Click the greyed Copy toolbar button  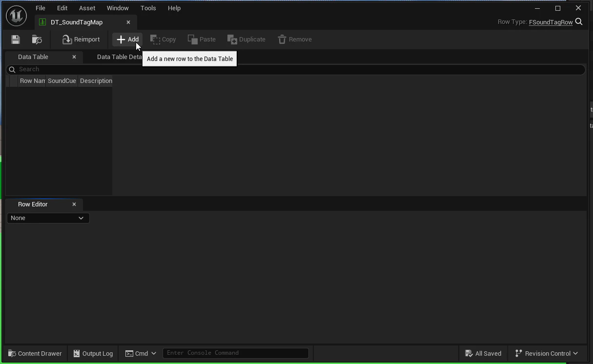[163, 40]
